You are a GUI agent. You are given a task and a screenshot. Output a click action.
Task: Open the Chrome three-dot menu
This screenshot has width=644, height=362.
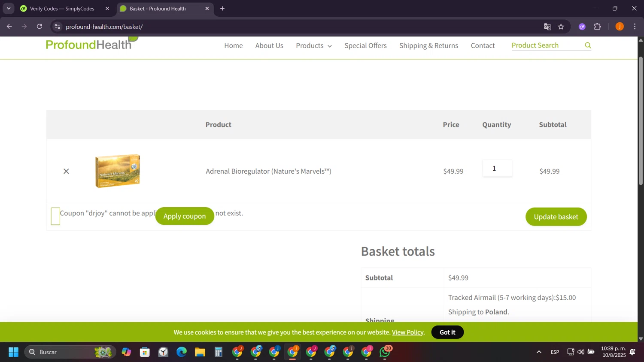tap(635, 27)
